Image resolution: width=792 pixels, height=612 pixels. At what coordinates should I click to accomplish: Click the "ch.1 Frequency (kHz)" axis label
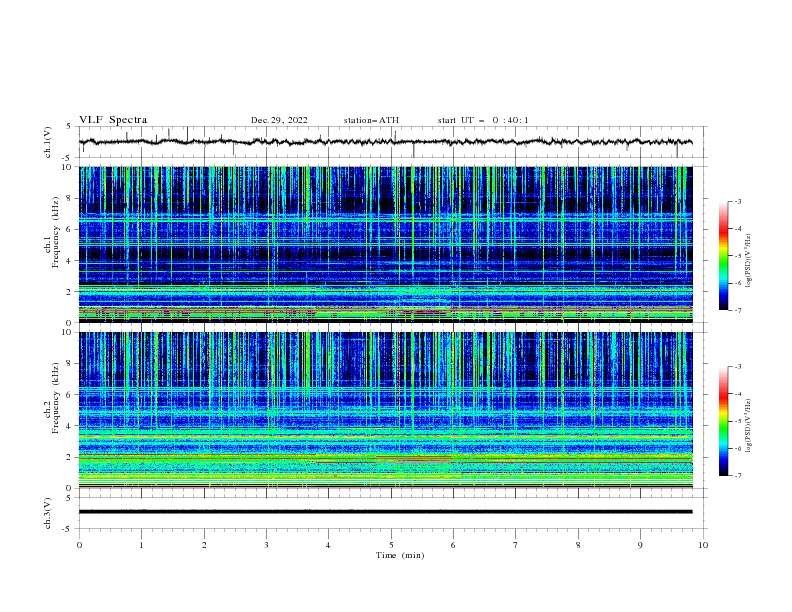pos(53,232)
